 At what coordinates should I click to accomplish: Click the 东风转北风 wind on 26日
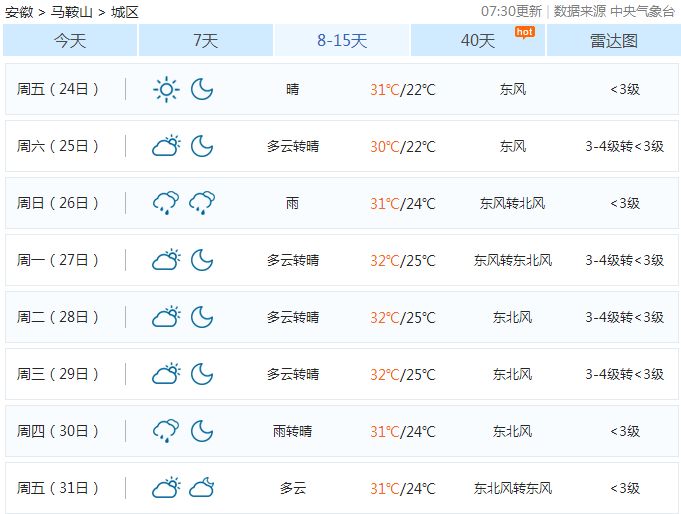512,203
